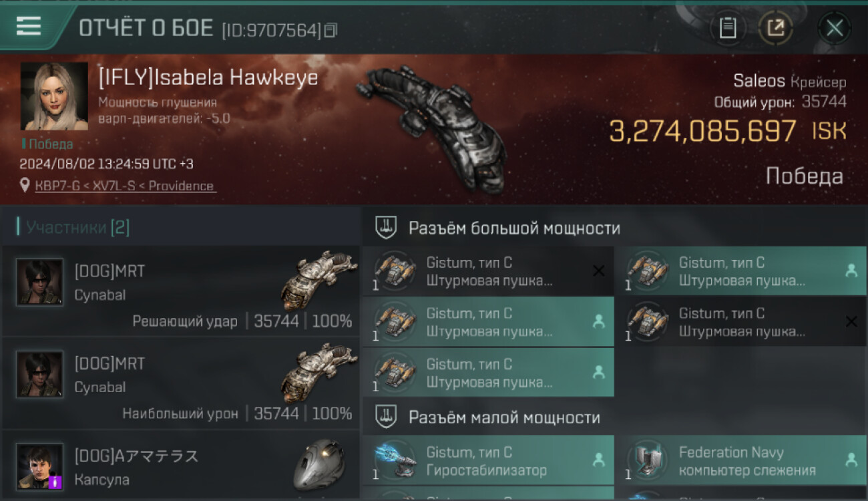Close the battle report window

pyautogui.click(x=835, y=28)
